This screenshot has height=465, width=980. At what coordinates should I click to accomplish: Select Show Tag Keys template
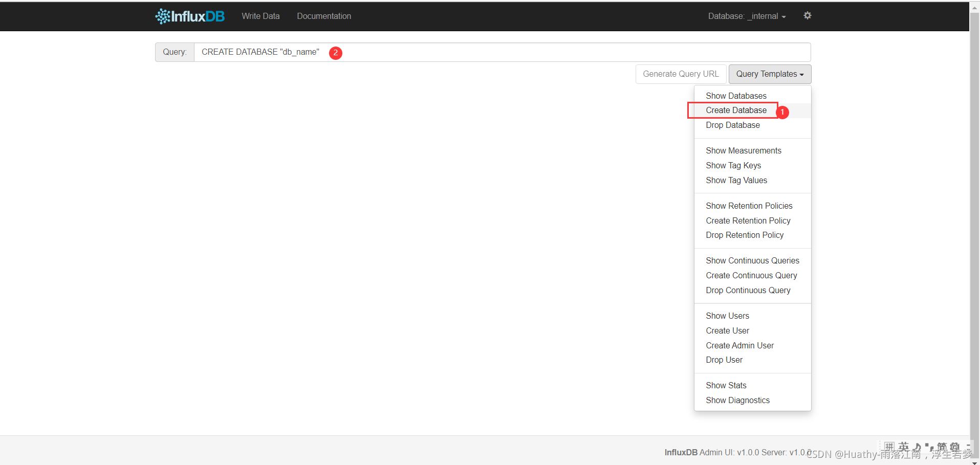(x=752, y=165)
